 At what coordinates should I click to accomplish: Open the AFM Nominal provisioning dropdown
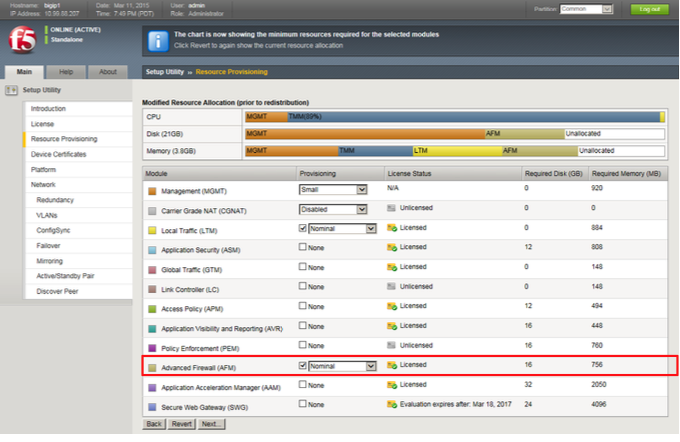point(342,366)
